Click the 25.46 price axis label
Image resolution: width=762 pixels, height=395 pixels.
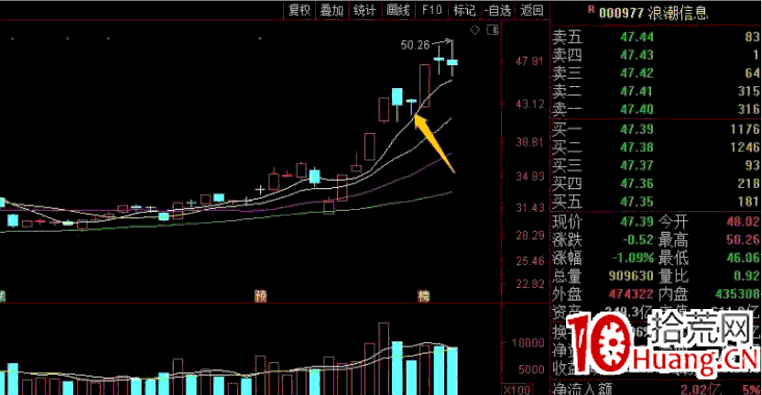coord(529,261)
